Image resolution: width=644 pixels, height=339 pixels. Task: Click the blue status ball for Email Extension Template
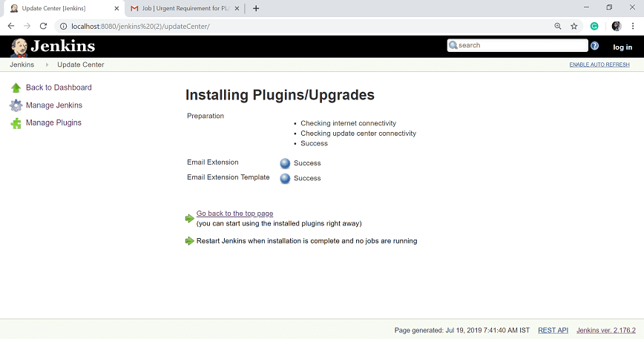285,179
